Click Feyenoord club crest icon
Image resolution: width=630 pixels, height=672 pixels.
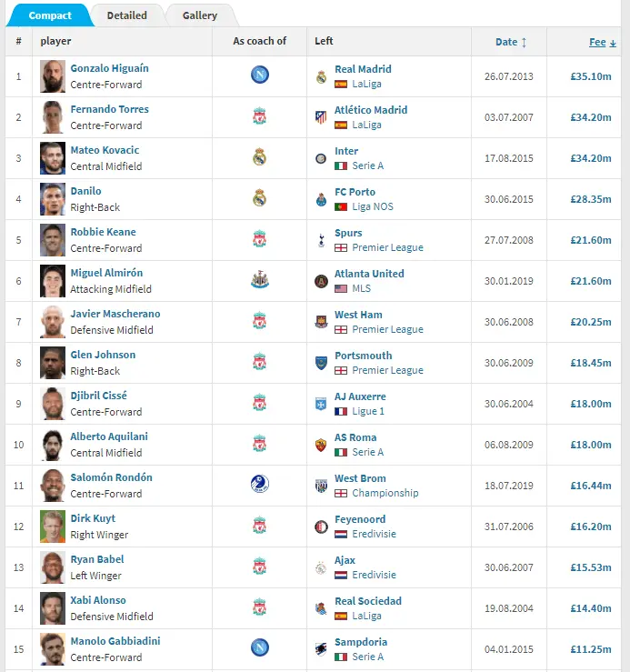click(x=320, y=526)
